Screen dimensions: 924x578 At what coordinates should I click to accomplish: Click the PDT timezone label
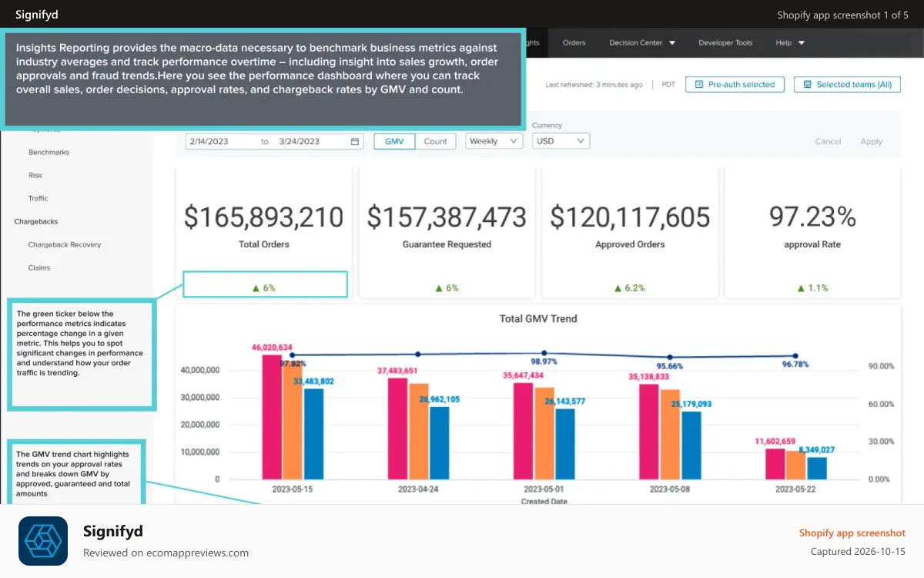[x=668, y=85]
